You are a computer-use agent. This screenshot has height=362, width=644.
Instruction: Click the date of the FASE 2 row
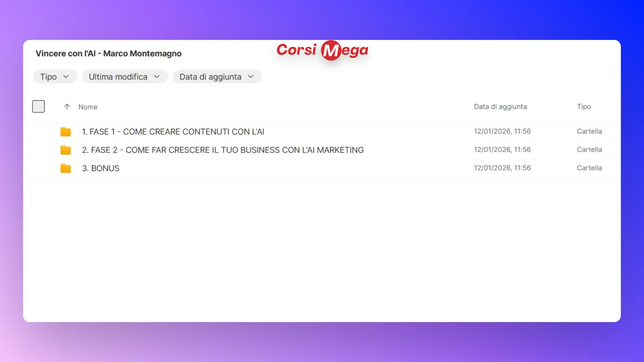click(x=502, y=150)
